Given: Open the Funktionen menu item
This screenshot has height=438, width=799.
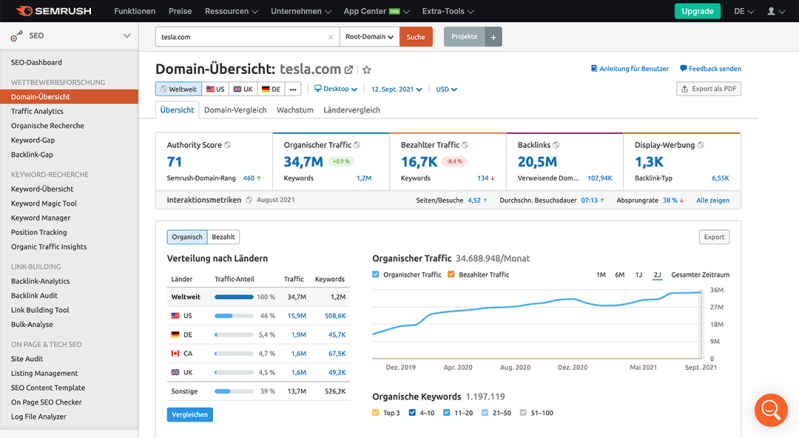Looking at the screenshot, I should pyautogui.click(x=135, y=11).
